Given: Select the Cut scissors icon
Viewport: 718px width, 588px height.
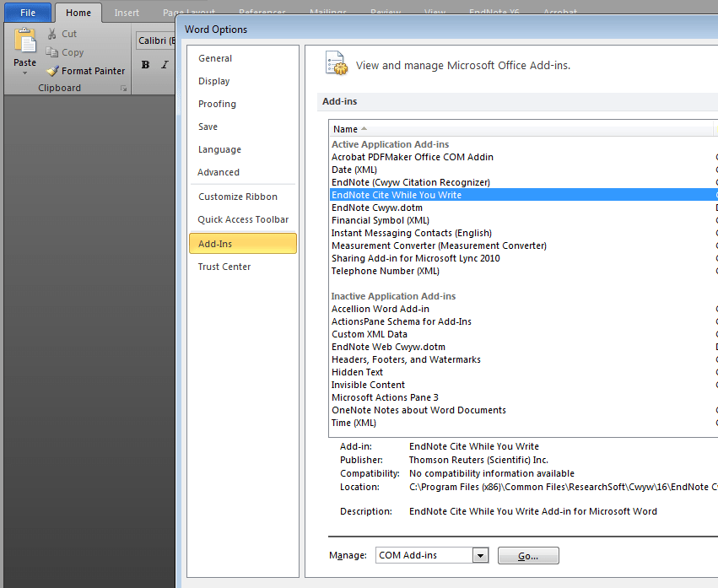Looking at the screenshot, I should pyautogui.click(x=51, y=33).
